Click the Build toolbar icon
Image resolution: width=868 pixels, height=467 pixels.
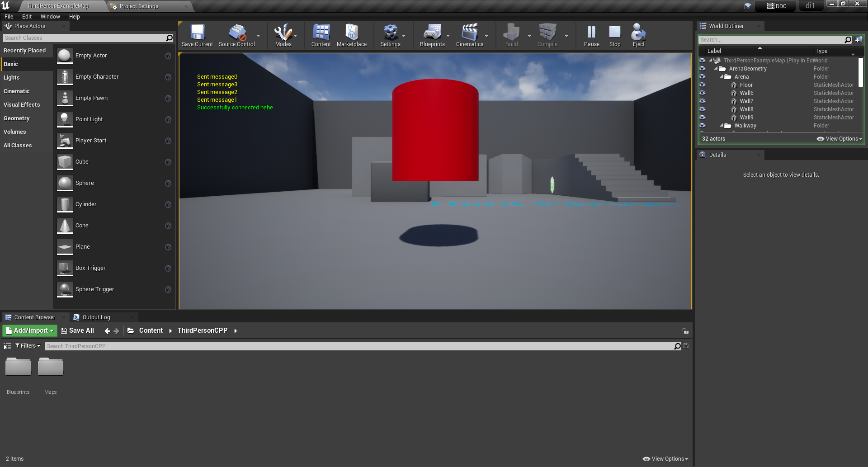click(x=512, y=35)
